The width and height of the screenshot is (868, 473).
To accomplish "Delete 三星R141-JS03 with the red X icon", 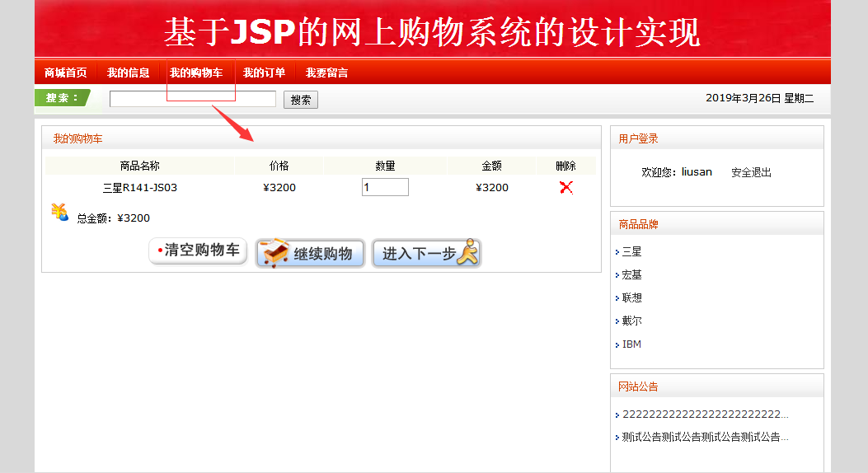I will click(x=565, y=188).
